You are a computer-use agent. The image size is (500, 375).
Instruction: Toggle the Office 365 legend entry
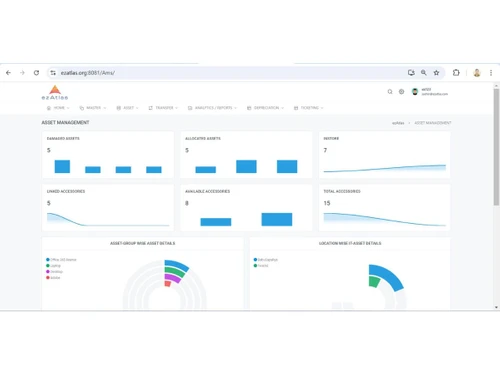(61, 260)
